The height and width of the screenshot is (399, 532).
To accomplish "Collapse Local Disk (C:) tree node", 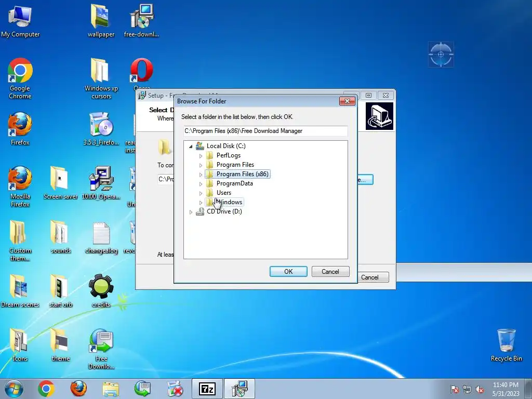I will click(191, 147).
